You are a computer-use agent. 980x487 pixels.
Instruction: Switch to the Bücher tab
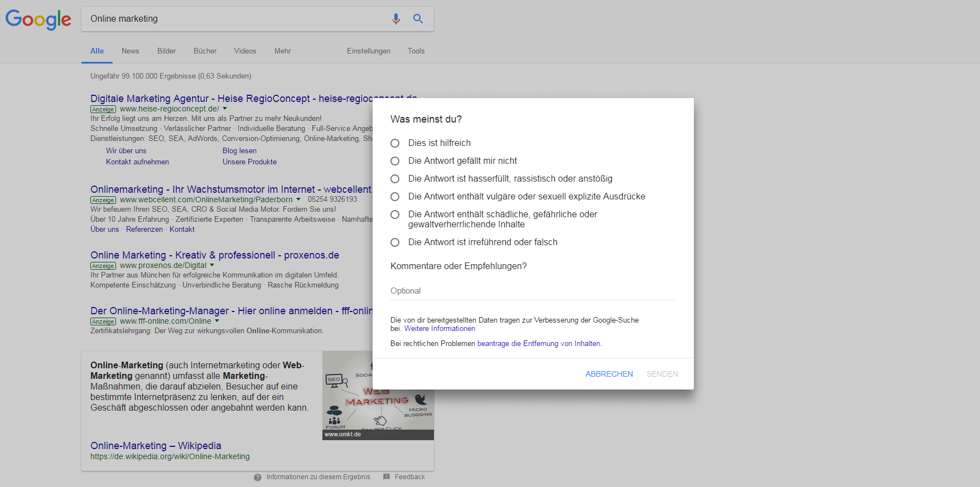[205, 51]
